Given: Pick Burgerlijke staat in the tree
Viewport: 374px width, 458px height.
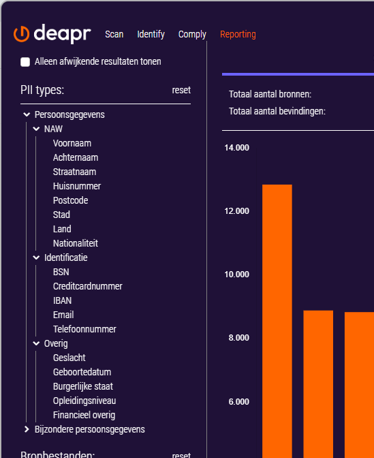Looking at the screenshot, I should click(83, 387).
